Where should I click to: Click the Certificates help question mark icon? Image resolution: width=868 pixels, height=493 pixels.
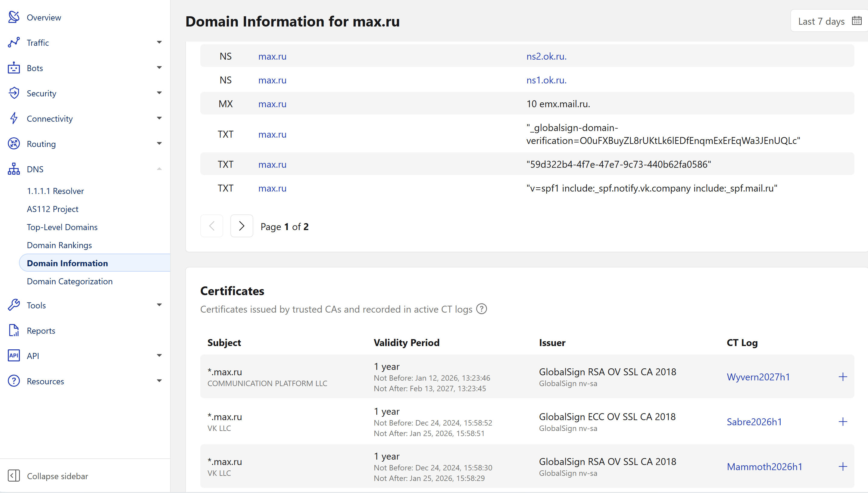481,309
